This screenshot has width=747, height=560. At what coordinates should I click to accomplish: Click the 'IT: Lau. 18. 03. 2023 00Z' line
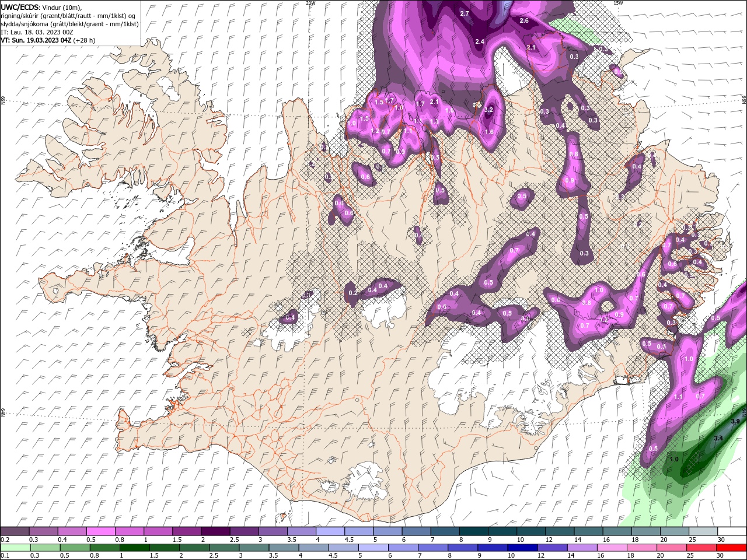[x=36, y=32]
